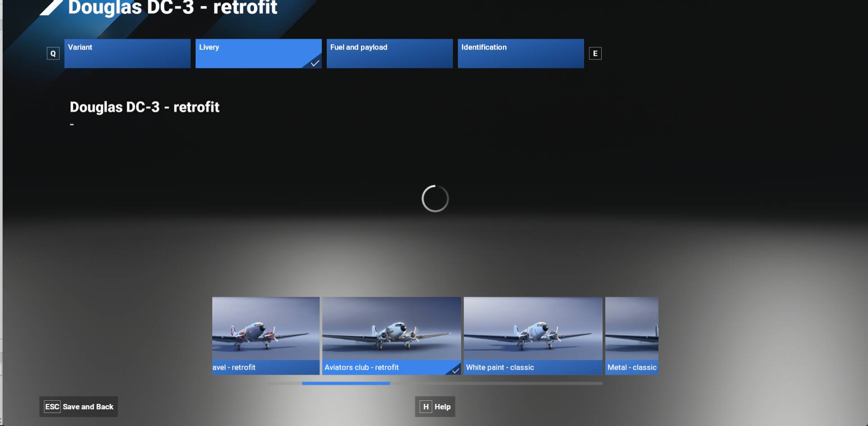Pick the Metal - classic livery thumbnail
The height and width of the screenshot is (426, 868).
point(632,336)
